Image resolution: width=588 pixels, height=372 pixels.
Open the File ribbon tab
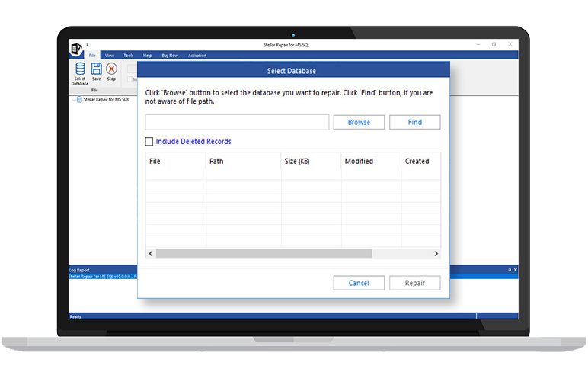92,55
